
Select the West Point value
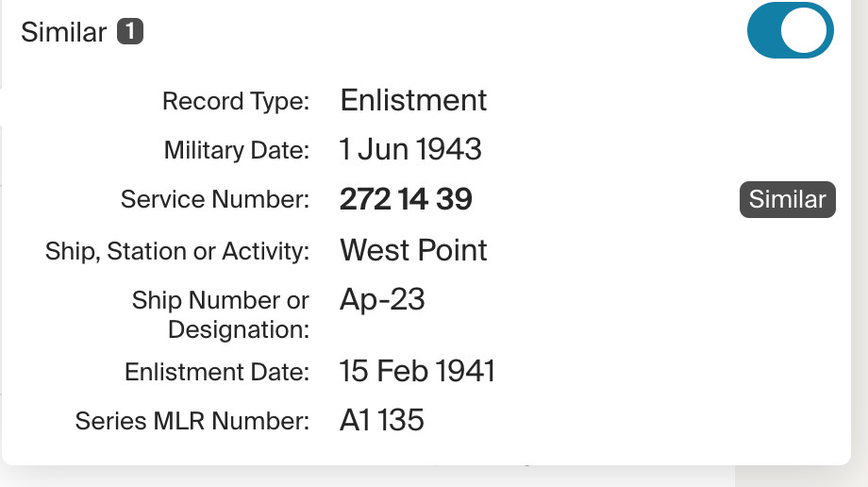pyautogui.click(x=413, y=250)
